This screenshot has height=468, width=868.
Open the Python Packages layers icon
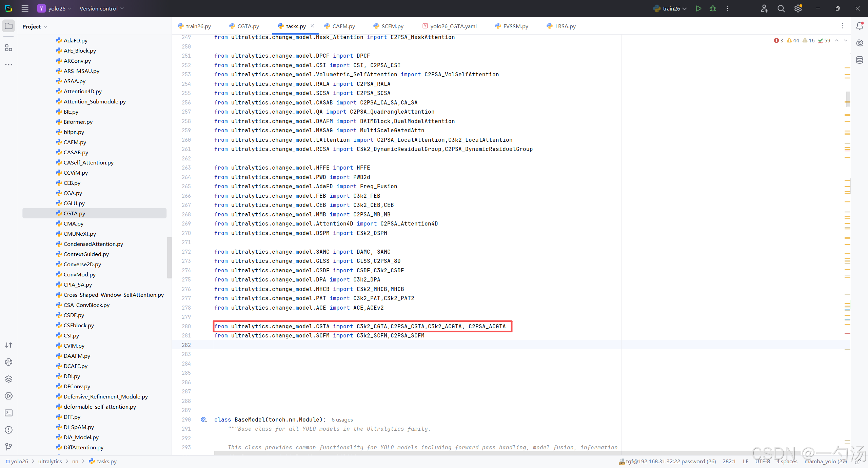click(x=8, y=379)
